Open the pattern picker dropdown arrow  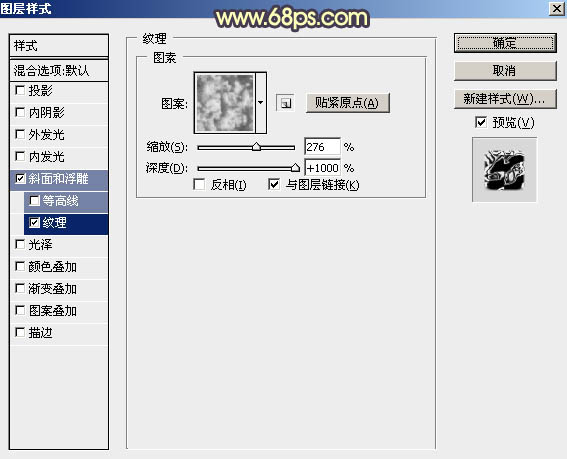(x=261, y=103)
